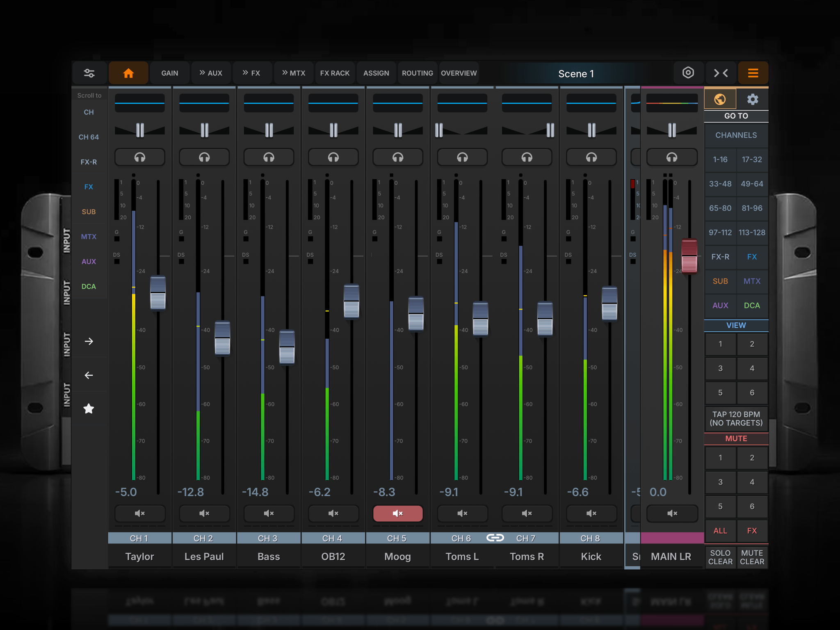Click the MUTE CLEAR button

click(x=752, y=557)
